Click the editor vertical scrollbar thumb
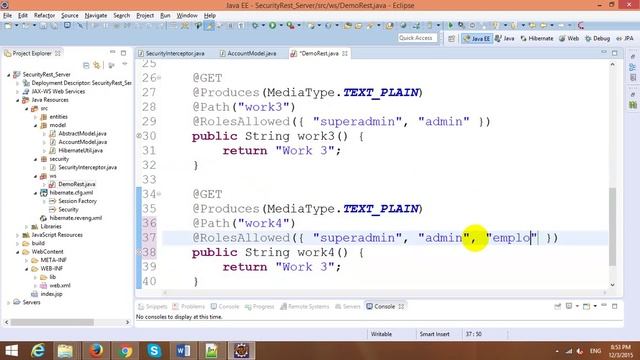The width and height of the screenshot is (640, 360). [x=612, y=227]
